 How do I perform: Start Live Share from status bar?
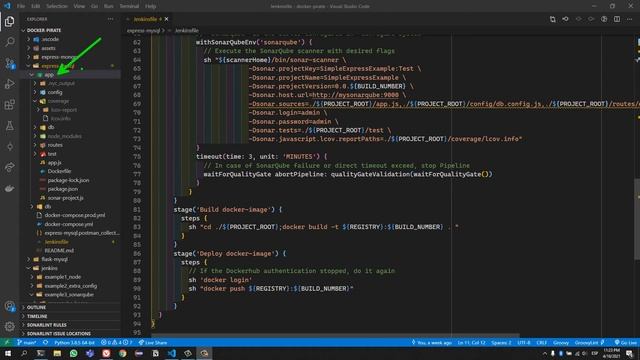pos(153,342)
